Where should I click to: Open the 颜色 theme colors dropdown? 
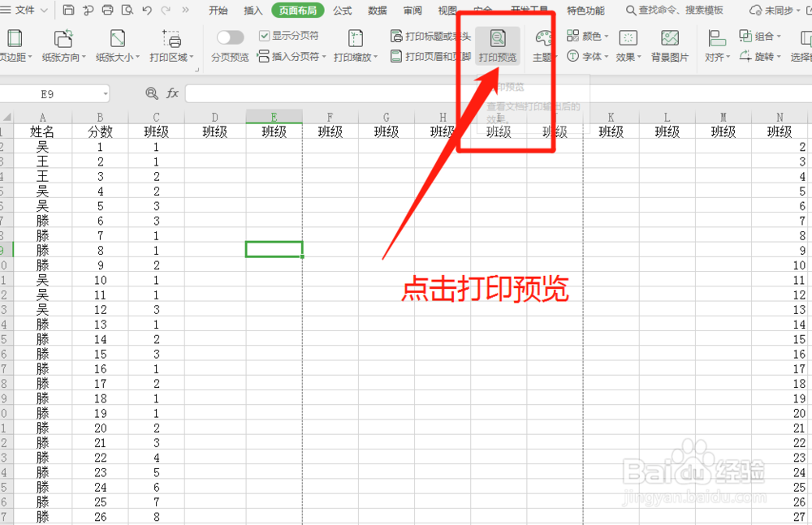[x=587, y=36]
